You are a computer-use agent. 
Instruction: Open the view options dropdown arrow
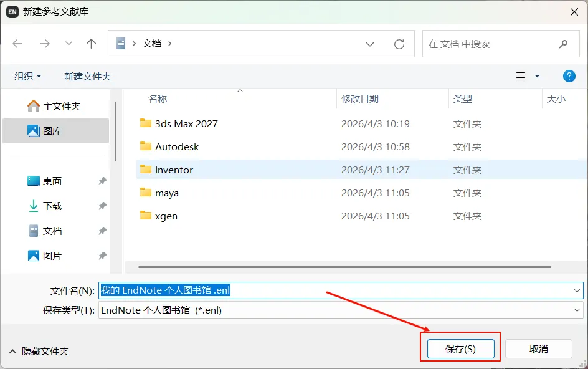point(537,76)
